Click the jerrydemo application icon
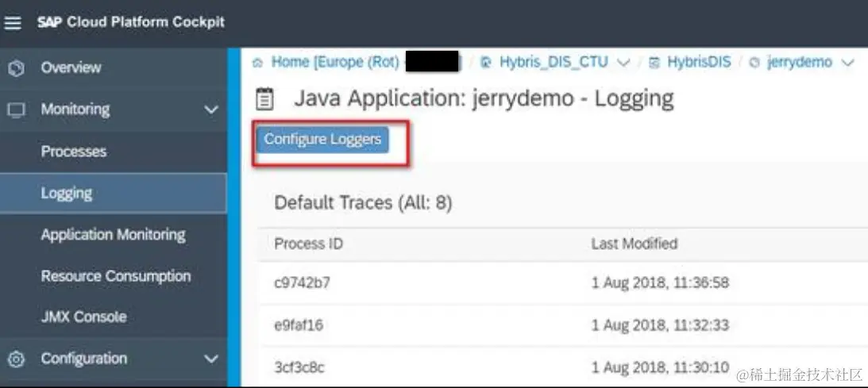Image resolution: width=868 pixels, height=388 pixels. pos(754,63)
